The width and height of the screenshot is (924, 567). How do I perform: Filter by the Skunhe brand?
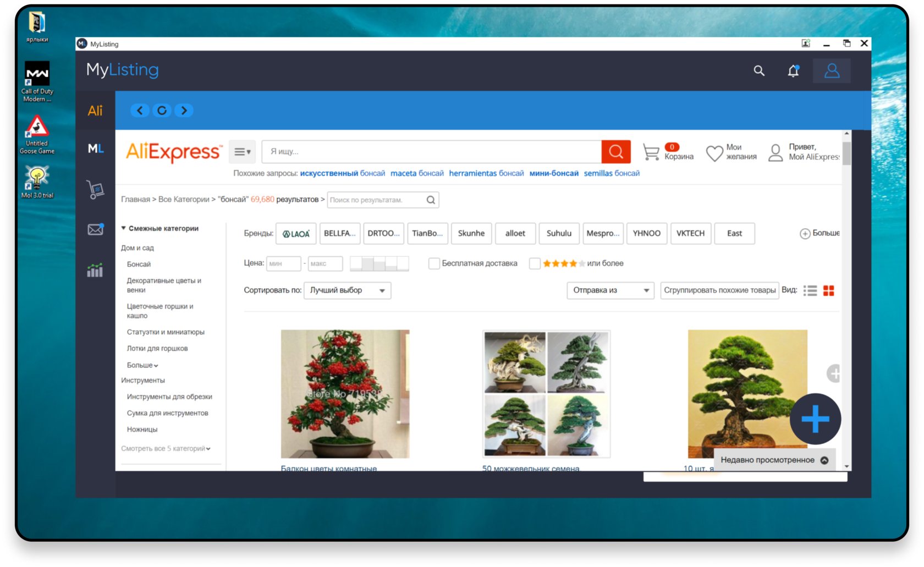click(x=471, y=234)
